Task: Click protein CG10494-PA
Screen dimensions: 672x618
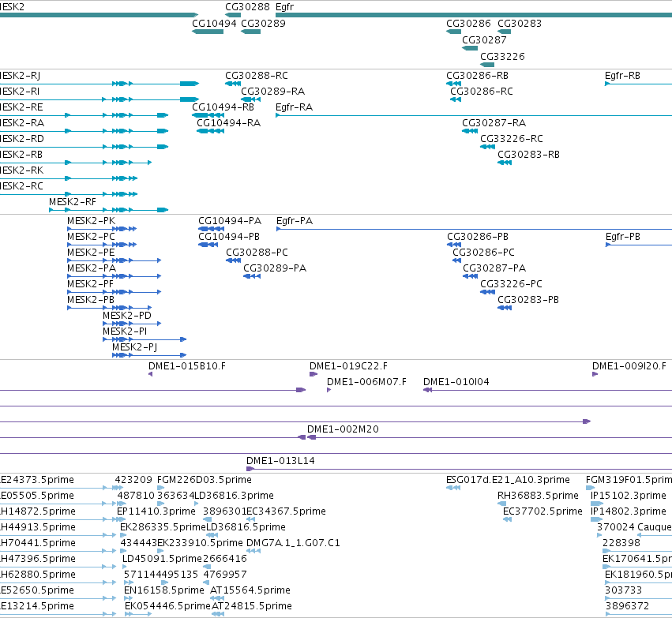Action: 230,220
